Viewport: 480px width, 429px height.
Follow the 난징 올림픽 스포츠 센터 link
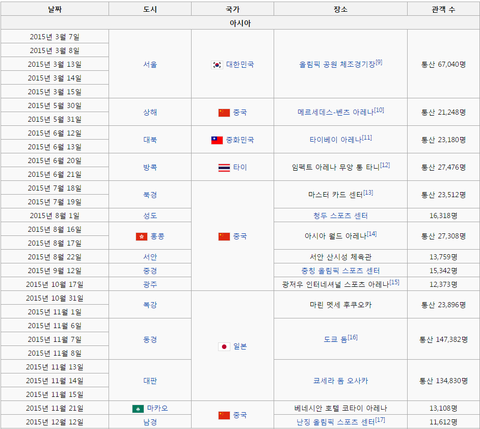(336, 422)
